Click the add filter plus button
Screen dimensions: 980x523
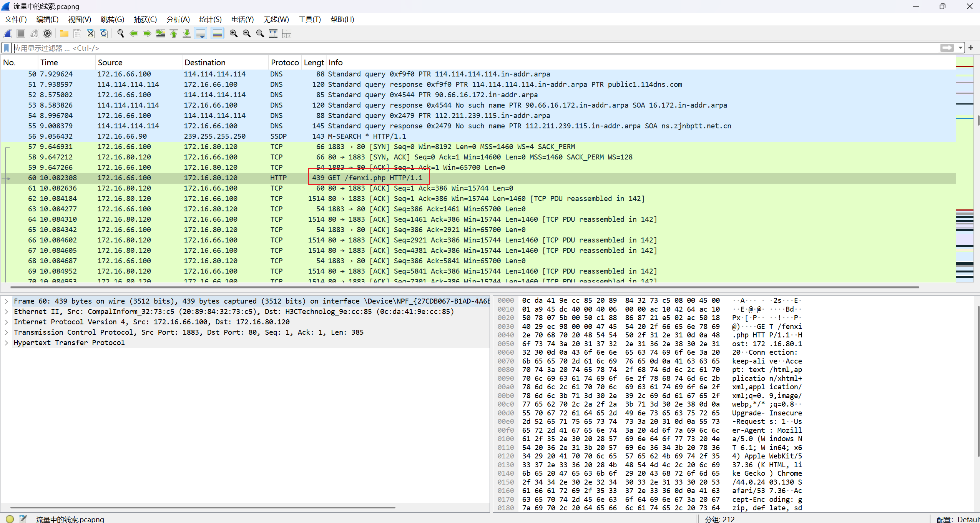click(x=971, y=48)
